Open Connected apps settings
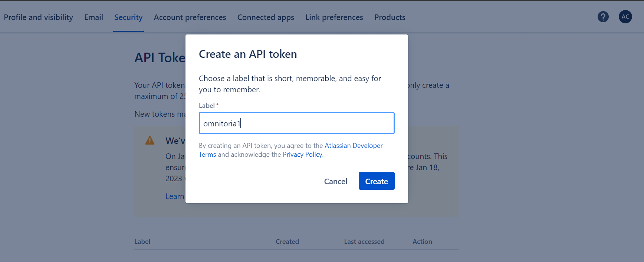Viewport: 644px width, 262px height. click(266, 17)
